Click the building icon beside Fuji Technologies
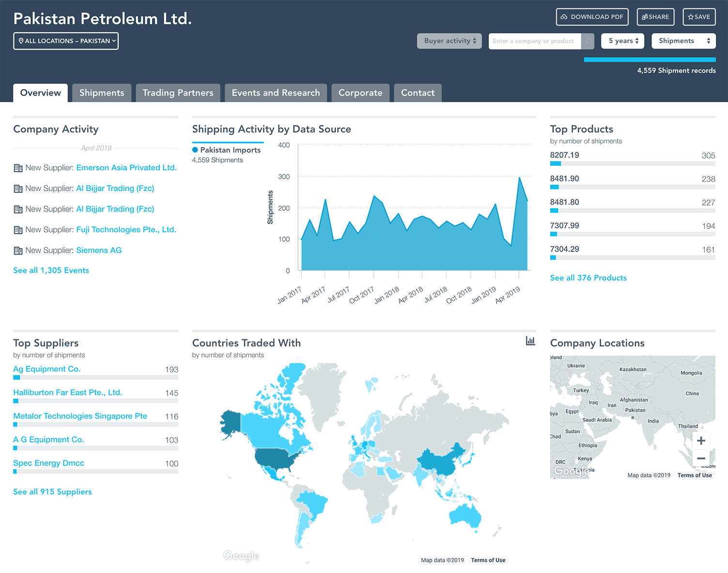Image resolution: width=728 pixels, height=573 pixels. point(18,230)
